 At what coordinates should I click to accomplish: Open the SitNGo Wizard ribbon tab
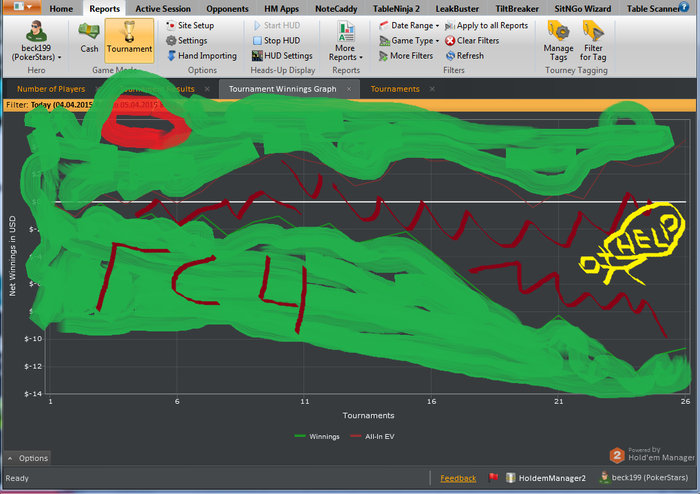coord(583,8)
